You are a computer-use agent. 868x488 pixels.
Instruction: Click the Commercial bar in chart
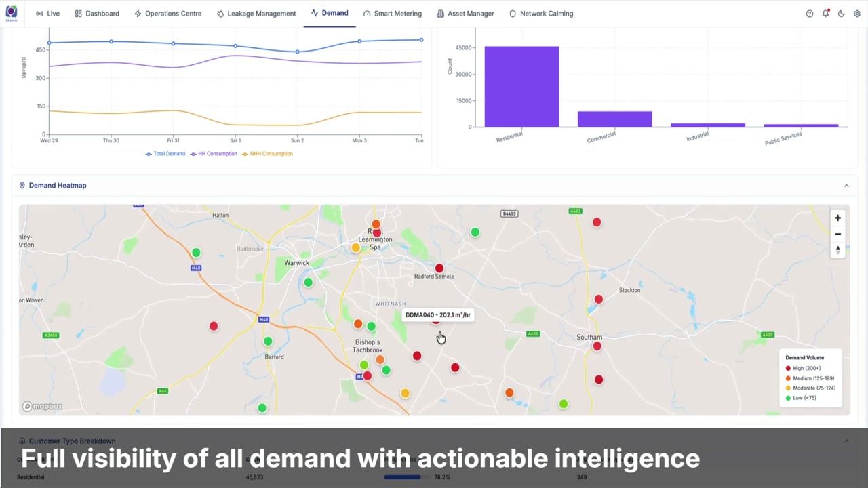coord(614,119)
